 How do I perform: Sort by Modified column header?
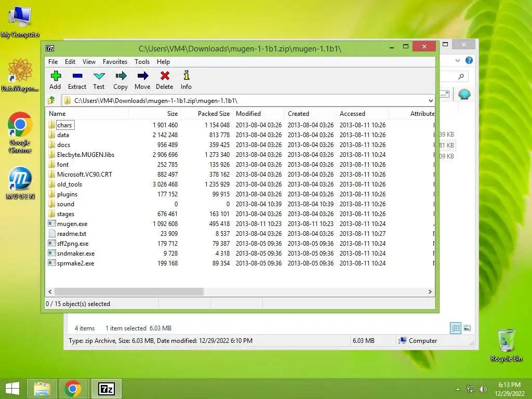pyautogui.click(x=259, y=113)
